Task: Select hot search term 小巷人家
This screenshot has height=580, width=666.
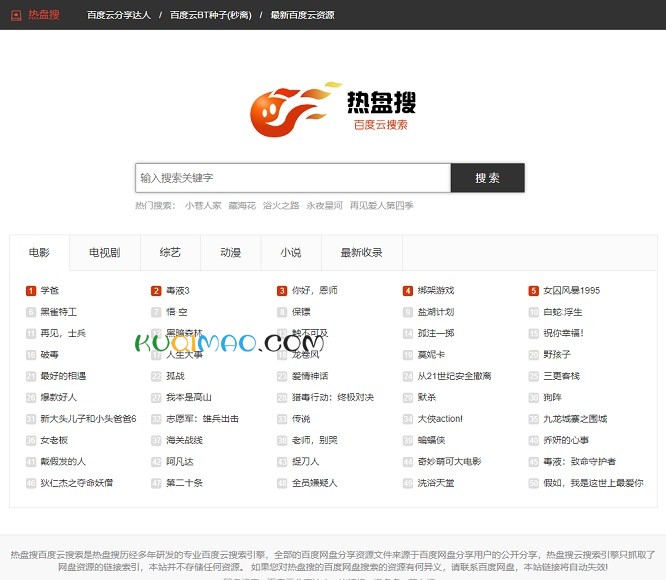Action: pos(203,206)
